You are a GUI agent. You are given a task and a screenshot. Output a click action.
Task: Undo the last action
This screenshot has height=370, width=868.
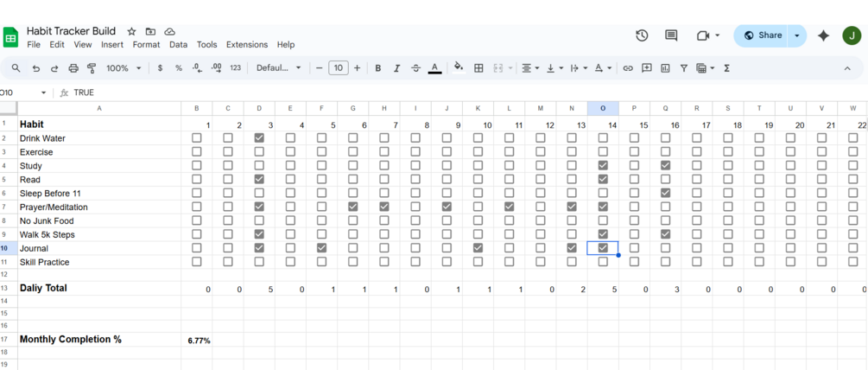[36, 68]
